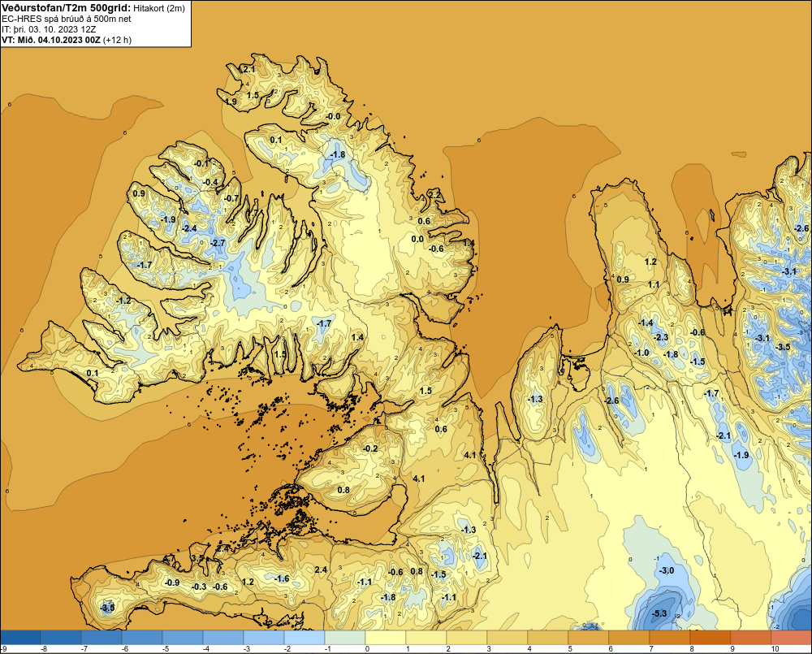Click legend color swatch between 3 and 4
This screenshot has height=654, width=812.
(507, 638)
